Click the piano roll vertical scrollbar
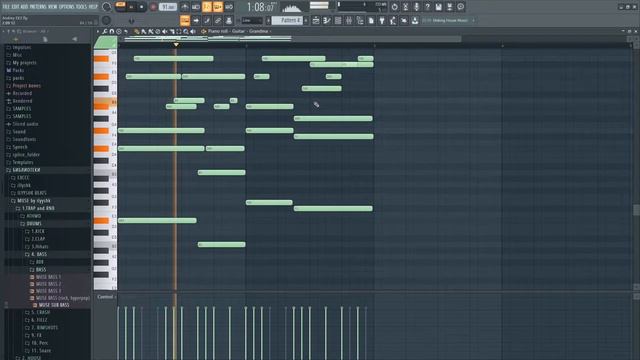Screen dimensions: 640x360 point(636,210)
